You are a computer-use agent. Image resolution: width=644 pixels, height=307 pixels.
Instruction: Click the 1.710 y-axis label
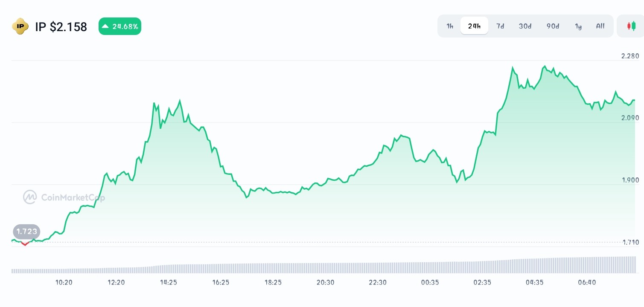630,242
